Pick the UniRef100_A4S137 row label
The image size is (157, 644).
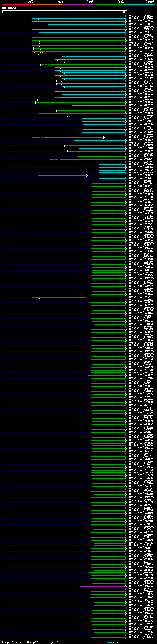141,157
